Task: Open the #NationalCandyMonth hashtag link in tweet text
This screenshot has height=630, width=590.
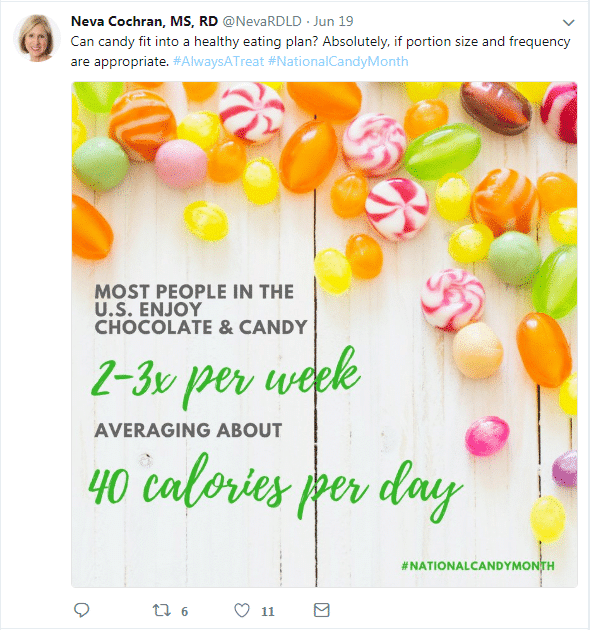Action: tap(338, 61)
